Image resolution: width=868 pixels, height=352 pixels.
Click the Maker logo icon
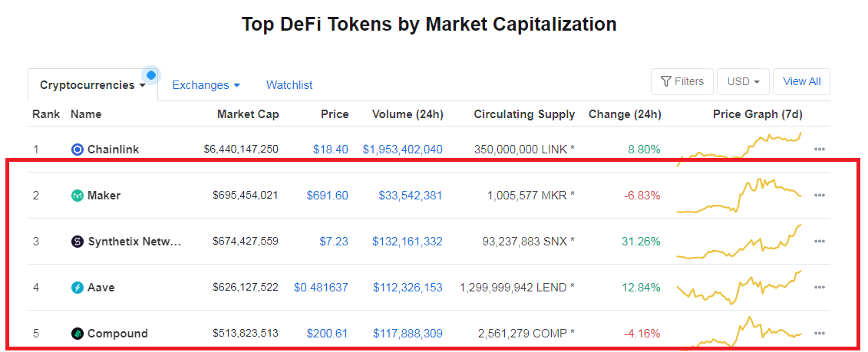pos(78,196)
